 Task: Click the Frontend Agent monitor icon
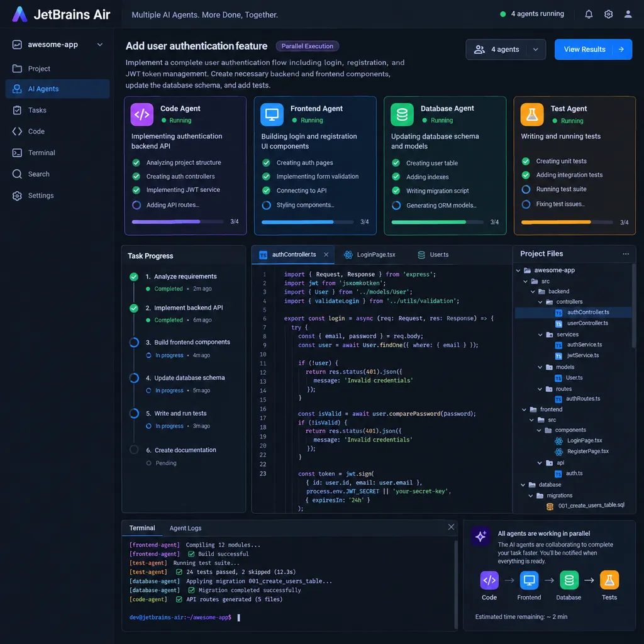(272, 114)
